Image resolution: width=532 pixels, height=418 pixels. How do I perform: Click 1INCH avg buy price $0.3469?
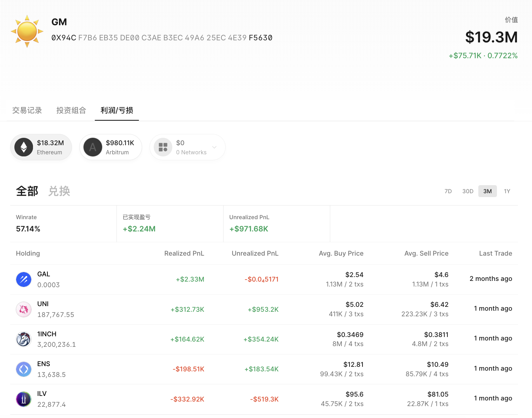point(350,335)
